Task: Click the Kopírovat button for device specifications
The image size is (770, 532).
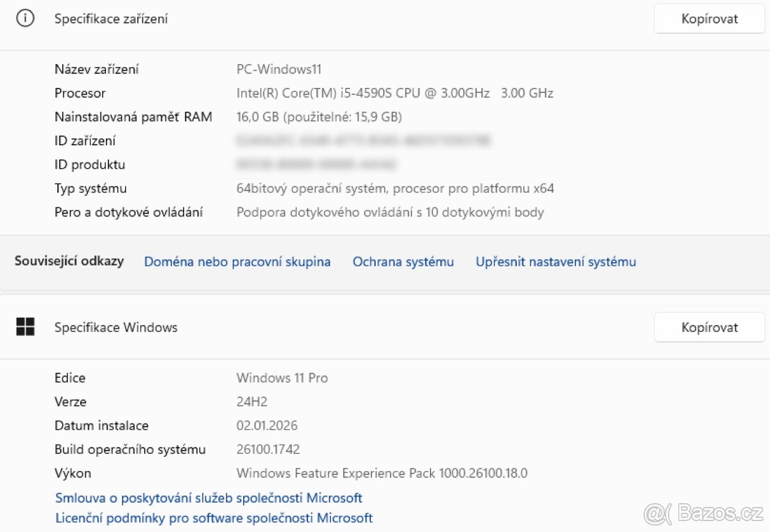Action: (x=709, y=19)
